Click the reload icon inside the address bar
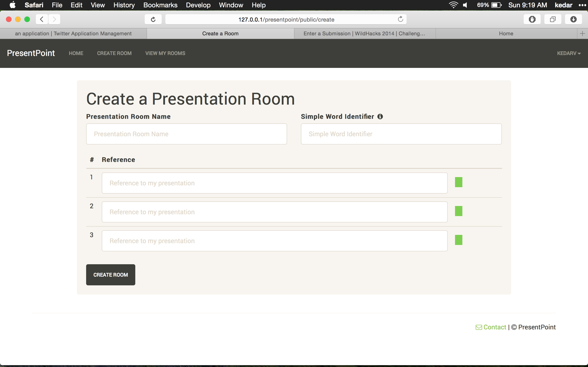The image size is (588, 367). [x=400, y=19]
